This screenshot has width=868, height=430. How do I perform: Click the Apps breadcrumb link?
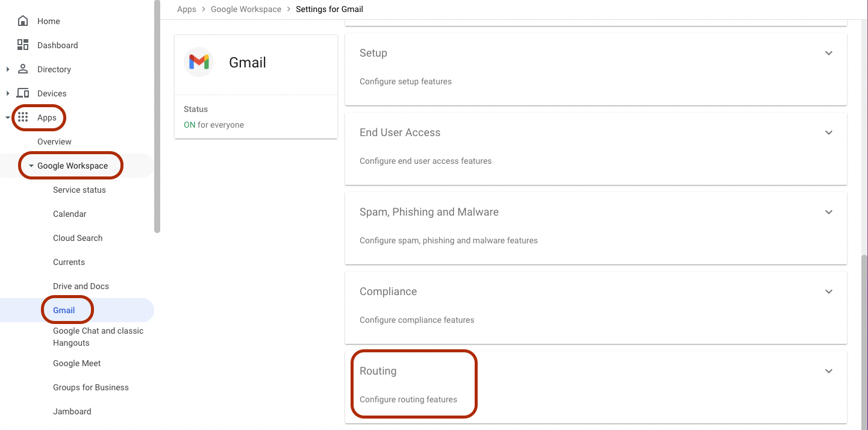186,9
